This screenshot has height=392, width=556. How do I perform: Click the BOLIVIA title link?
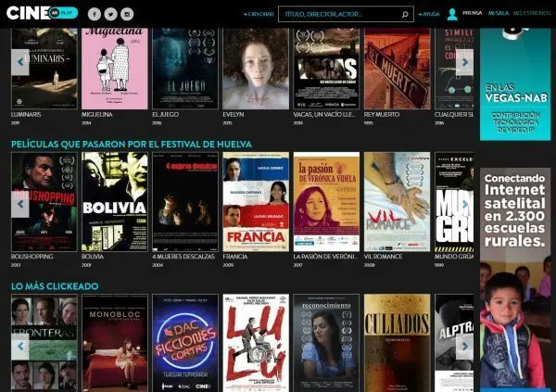(x=93, y=257)
